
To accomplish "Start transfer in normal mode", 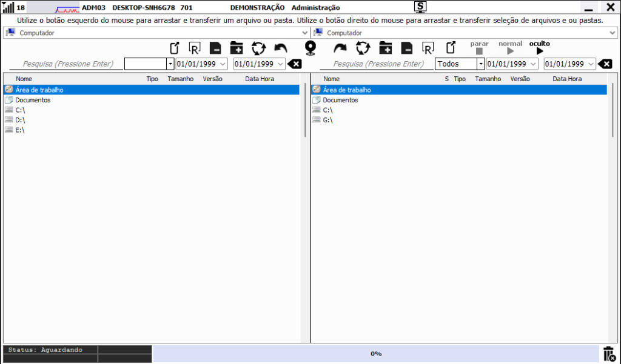I will click(510, 47).
